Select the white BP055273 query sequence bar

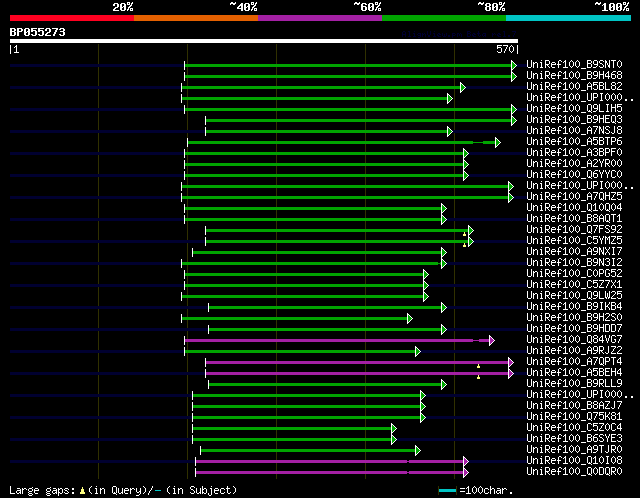point(264,41)
